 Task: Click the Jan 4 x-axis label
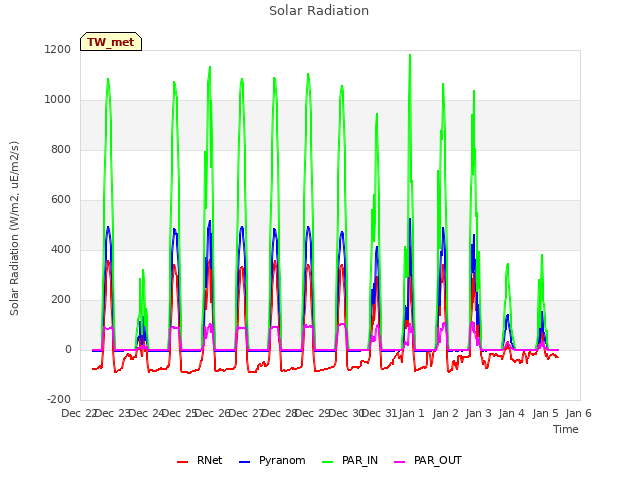pyautogui.click(x=511, y=413)
